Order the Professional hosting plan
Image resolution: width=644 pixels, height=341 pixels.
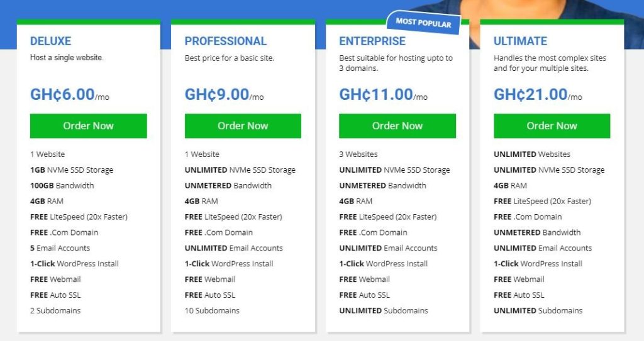243,126
